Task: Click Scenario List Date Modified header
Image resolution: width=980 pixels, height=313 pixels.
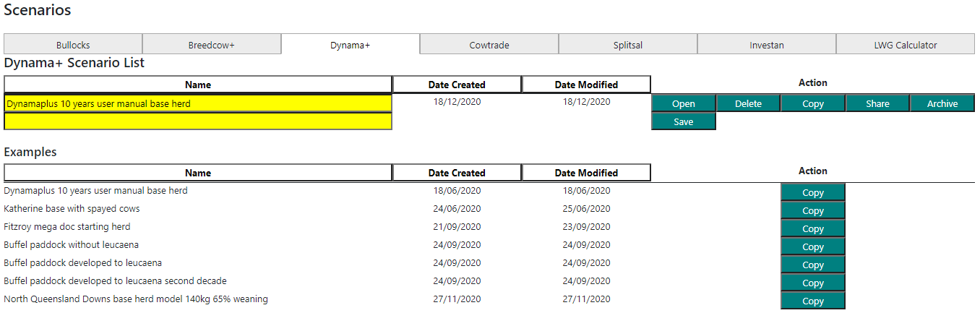Action: (586, 85)
